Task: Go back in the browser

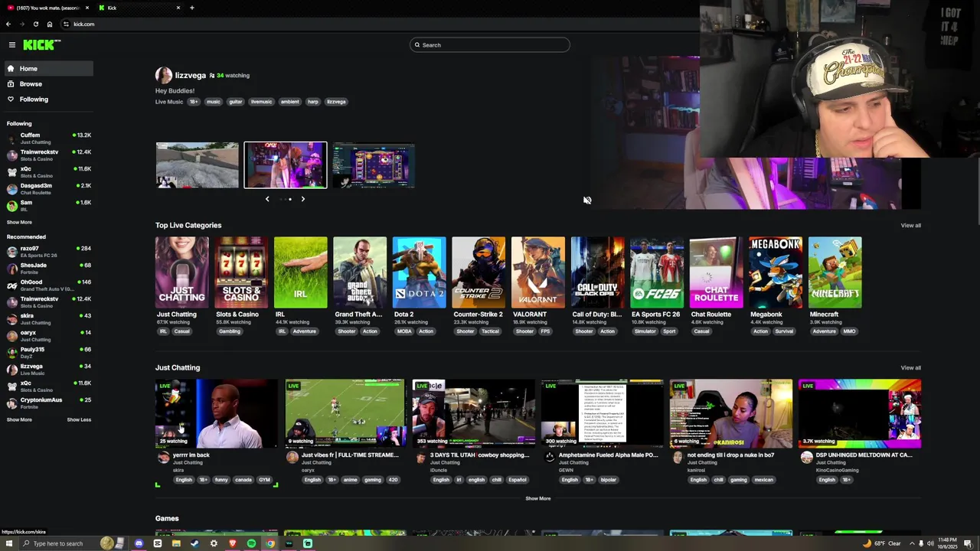Action: [x=8, y=24]
